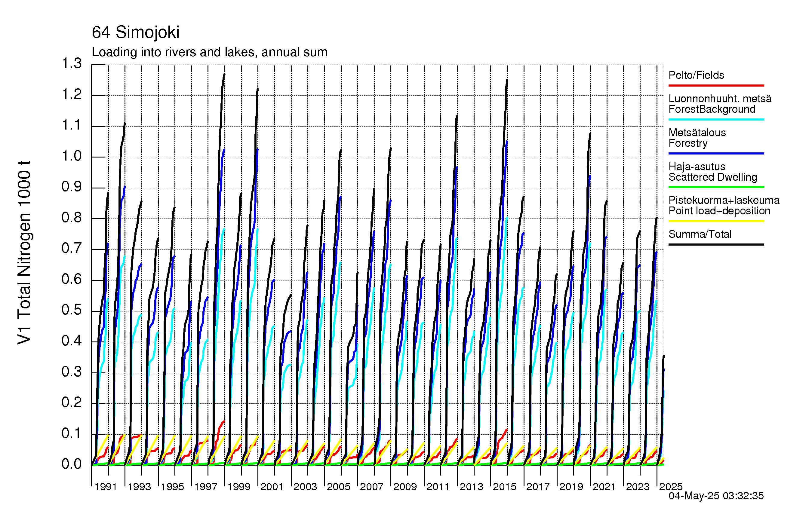Click the 'Pelto/Fields' legend label
The width and height of the screenshot is (812, 511).
click(x=696, y=75)
